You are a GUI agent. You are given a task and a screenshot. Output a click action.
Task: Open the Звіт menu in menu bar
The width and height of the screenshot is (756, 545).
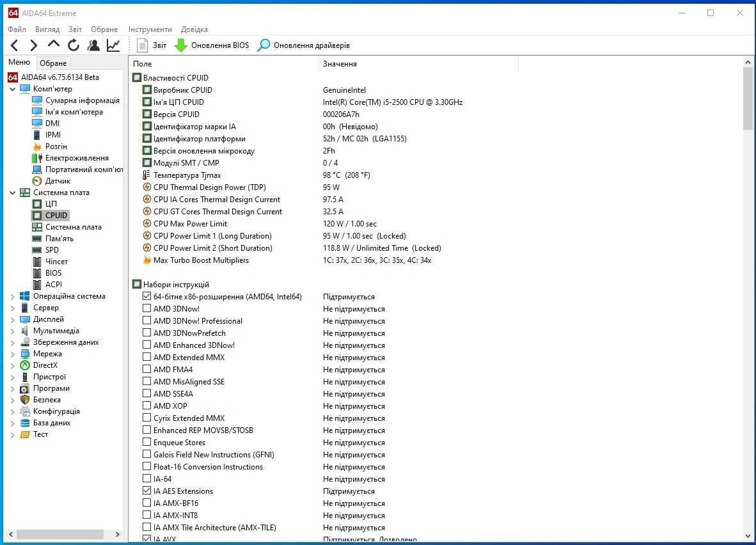click(75, 29)
